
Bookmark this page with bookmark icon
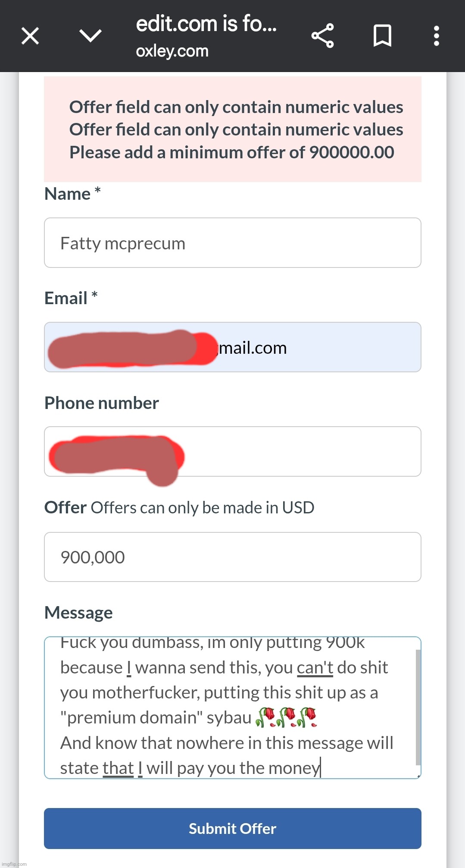382,36
